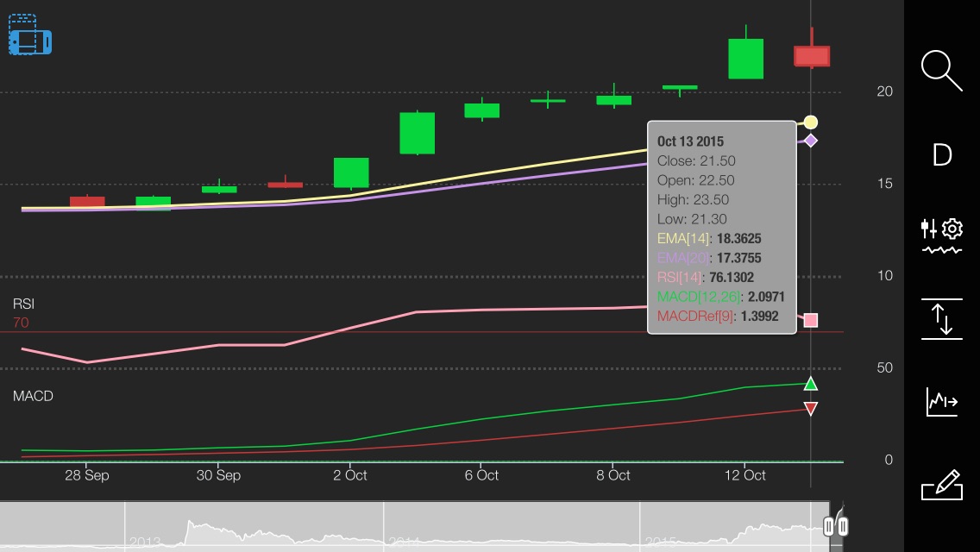The image size is (980, 552).
Task: Select the purple EMA[20] diamond marker
Action: point(811,141)
